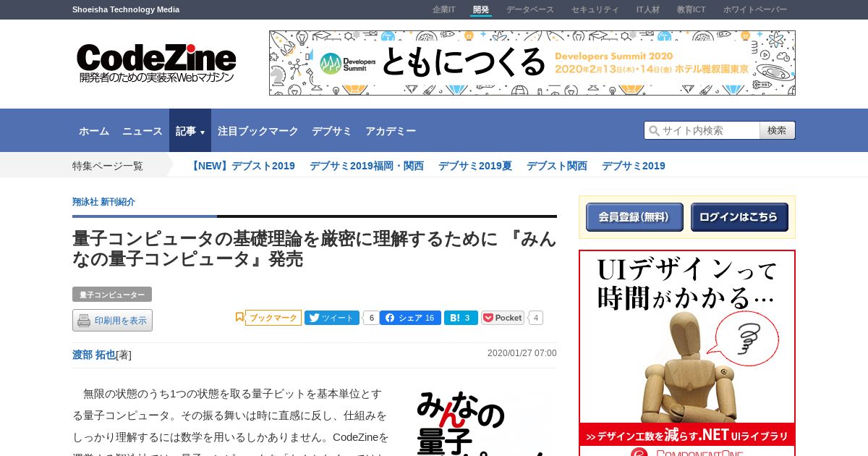Screen dimensions: 868x456
Task: Open the デブサミ2019福岡・関西 link
Action: (x=367, y=166)
